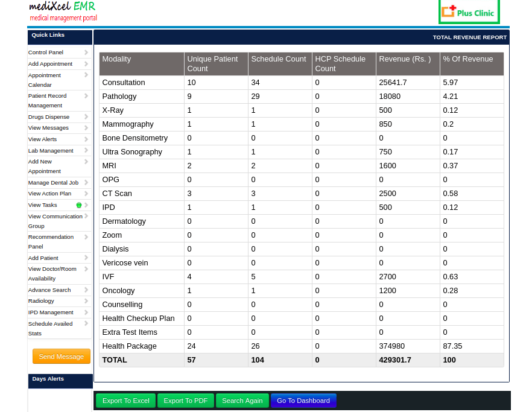532x412 pixels.
Task: Click the View Communication Group chevron arrow
Action: pos(86,216)
